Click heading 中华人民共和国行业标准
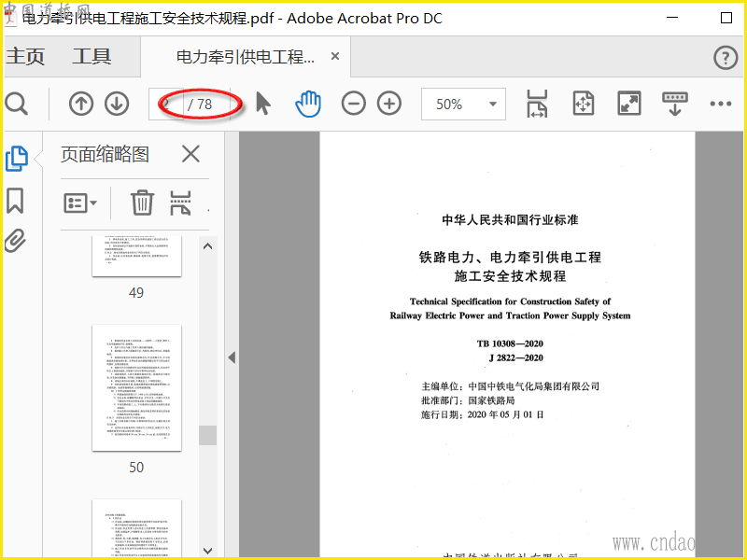The image size is (747, 560). (510, 219)
